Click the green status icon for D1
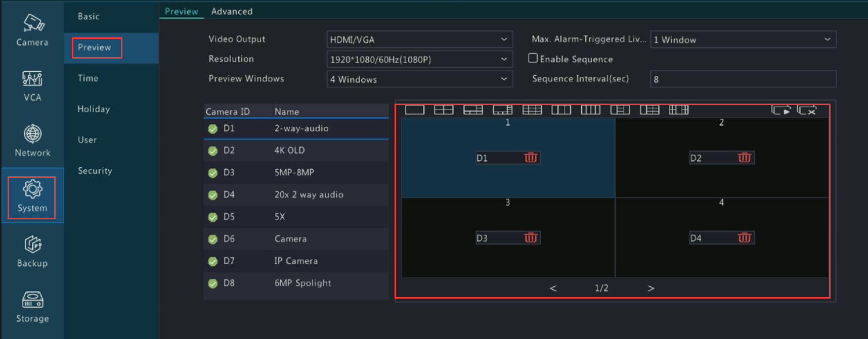This screenshot has width=868, height=339. (x=213, y=129)
